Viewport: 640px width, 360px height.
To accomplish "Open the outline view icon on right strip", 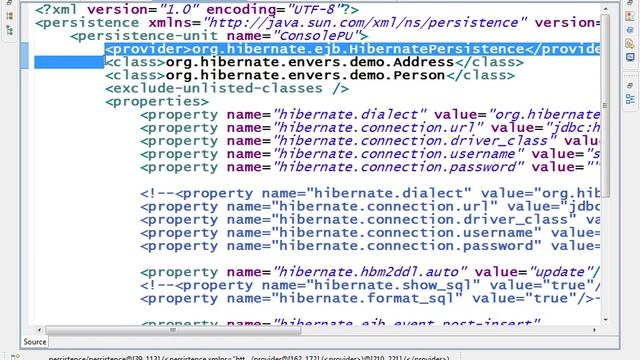I will [x=630, y=98].
